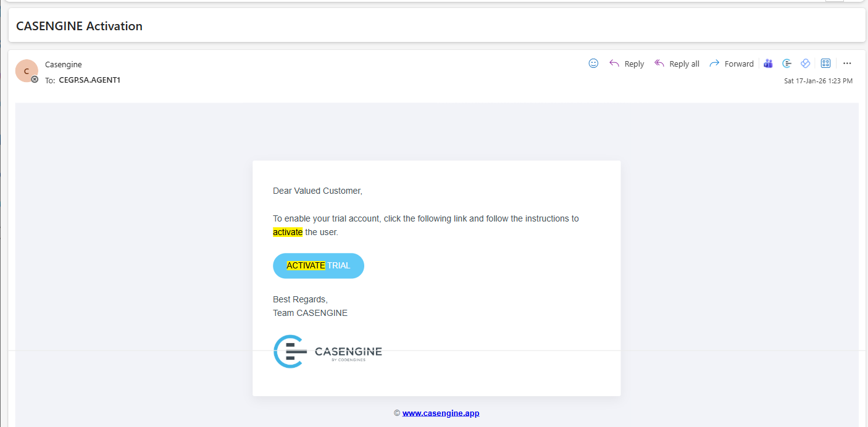Forward the CASENGINE Activation email
868x427 pixels.
732,64
